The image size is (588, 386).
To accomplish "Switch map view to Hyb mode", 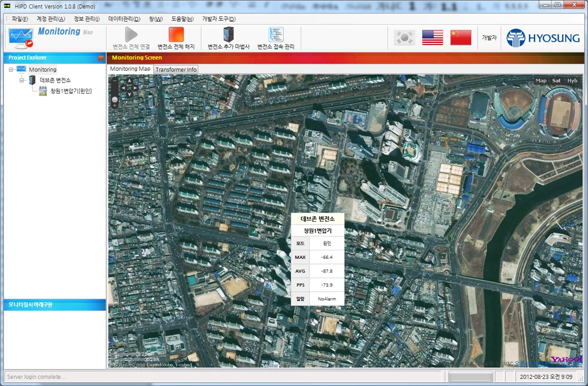I will 572,81.
